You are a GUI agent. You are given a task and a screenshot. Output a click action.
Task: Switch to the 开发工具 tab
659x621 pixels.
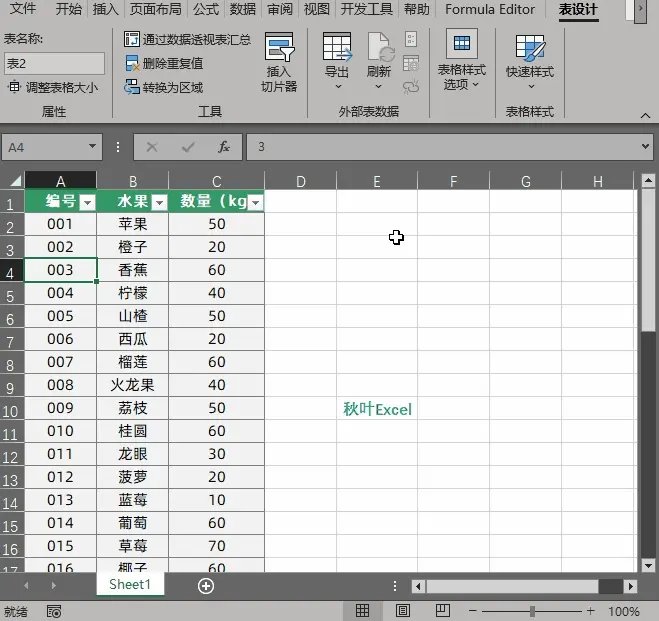click(x=366, y=8)
